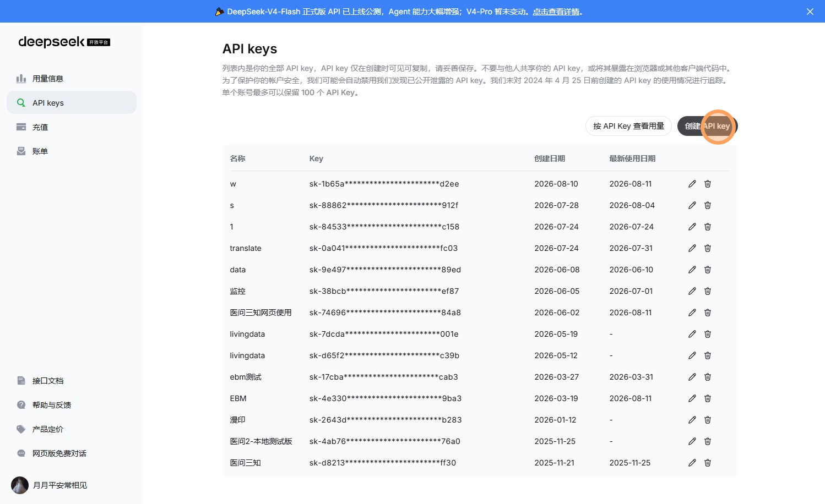Click the last-used date 2026-06-10
The width and height of the screenshot is (825, 504).
631,270
